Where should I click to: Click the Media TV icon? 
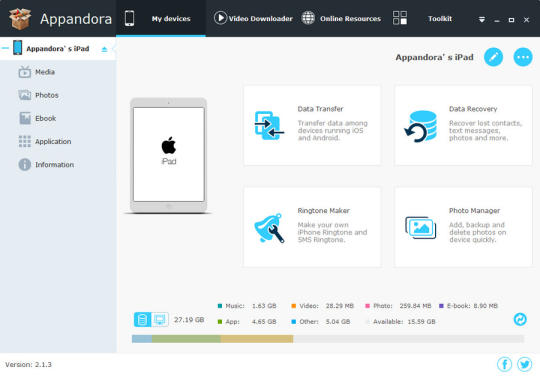25,72
